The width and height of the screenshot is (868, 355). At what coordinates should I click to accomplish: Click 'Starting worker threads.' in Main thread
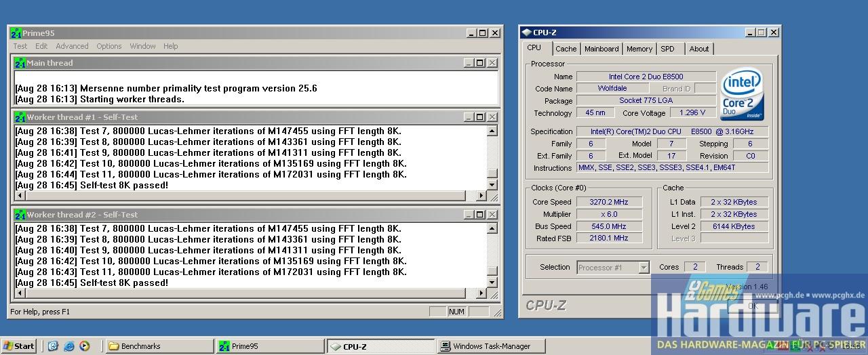[132, 99]
